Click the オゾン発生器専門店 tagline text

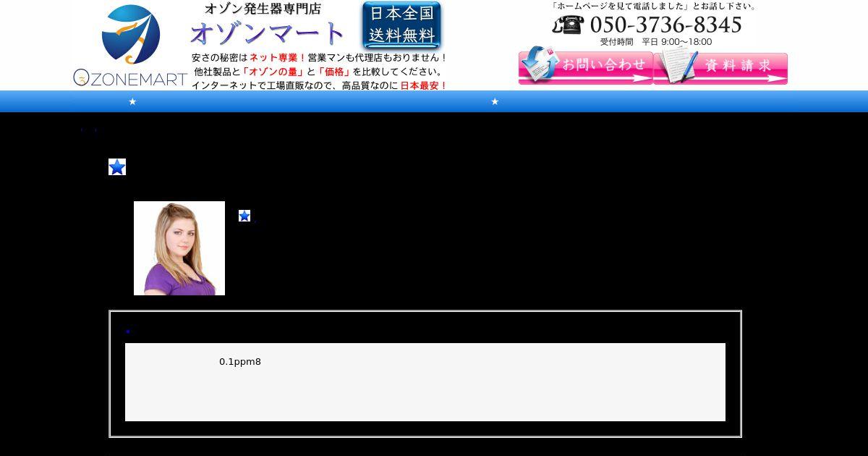click(x=263, y=9)
